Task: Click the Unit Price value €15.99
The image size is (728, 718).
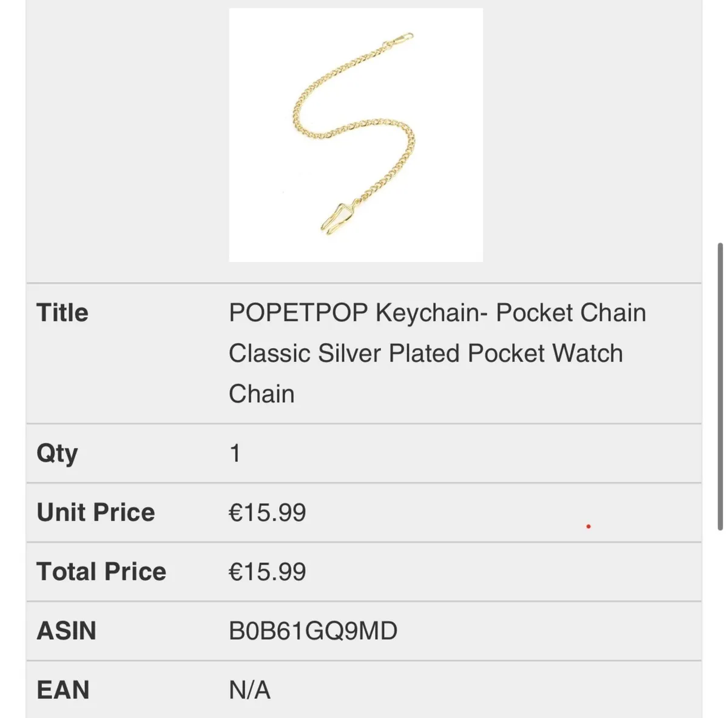Action: [x=268, y=512]
